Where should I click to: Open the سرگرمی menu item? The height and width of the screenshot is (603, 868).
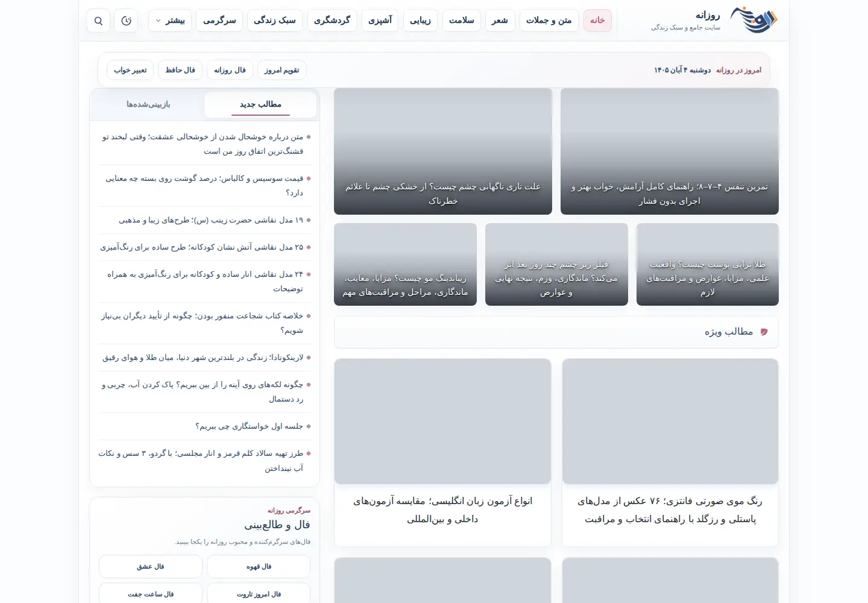pyautogui.click(x=219, y=21)
